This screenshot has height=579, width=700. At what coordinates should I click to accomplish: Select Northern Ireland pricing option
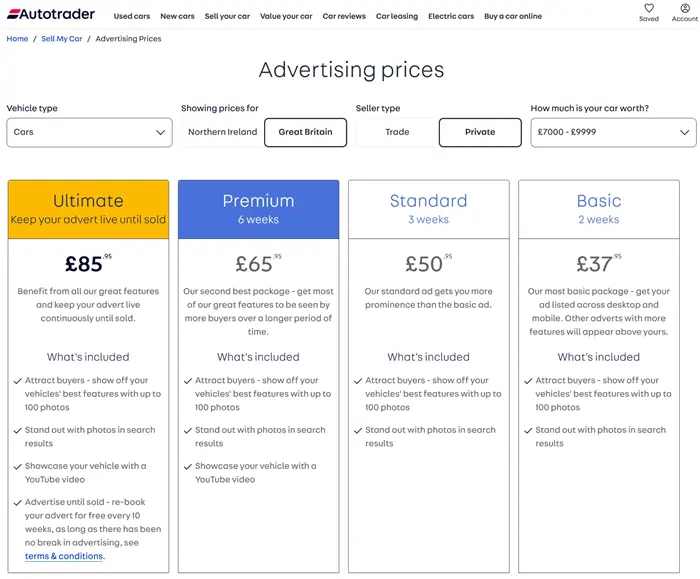tap(222, 132)
